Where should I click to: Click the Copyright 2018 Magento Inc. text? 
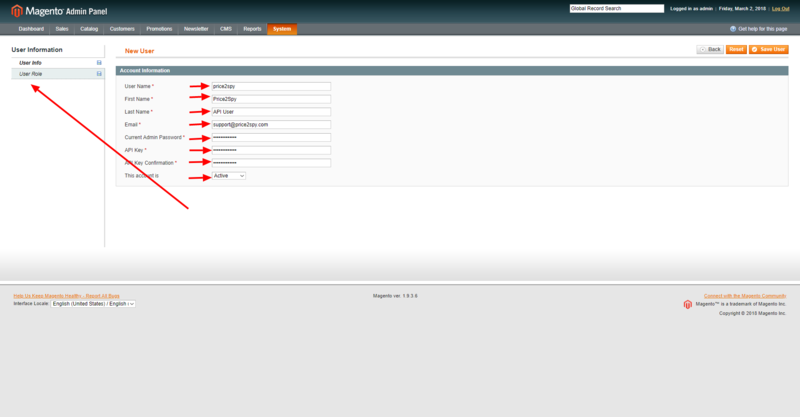pyautogui.click(x=753, y=313)
